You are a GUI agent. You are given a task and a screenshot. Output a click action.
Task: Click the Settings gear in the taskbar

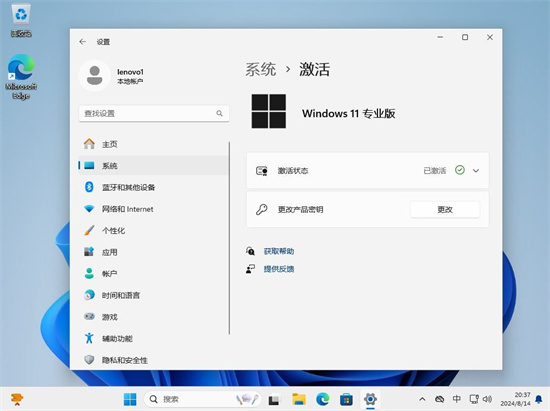(370, 399)
